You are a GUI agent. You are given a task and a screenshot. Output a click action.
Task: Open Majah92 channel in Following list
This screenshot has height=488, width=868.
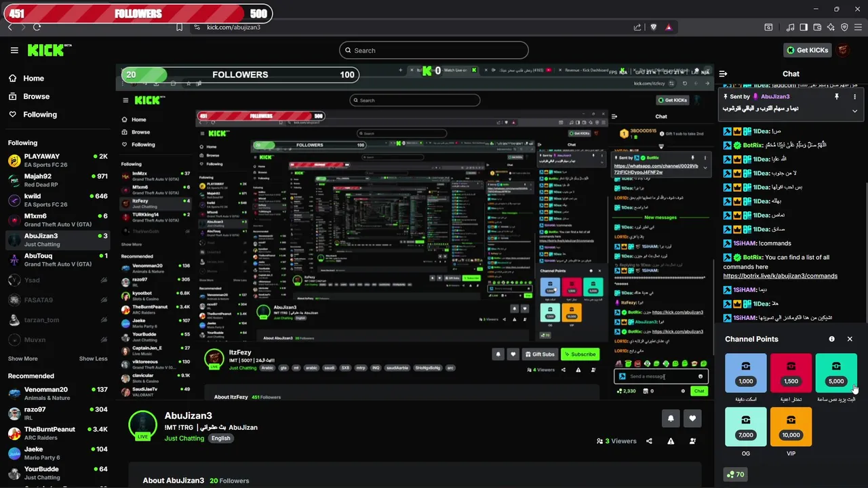58,180
